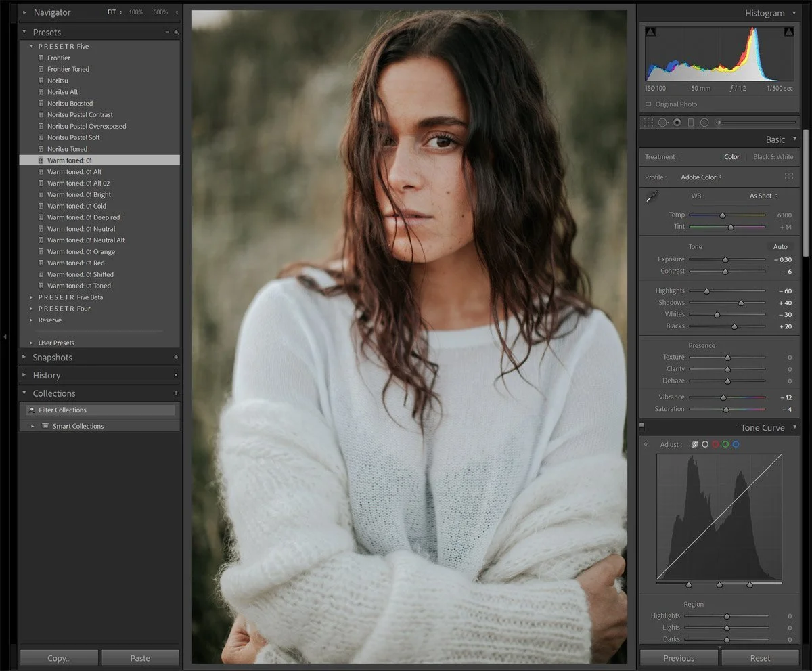Open the Red Eye Correction tool
Screen dimensions: 812x671
[x=677, y=122]
